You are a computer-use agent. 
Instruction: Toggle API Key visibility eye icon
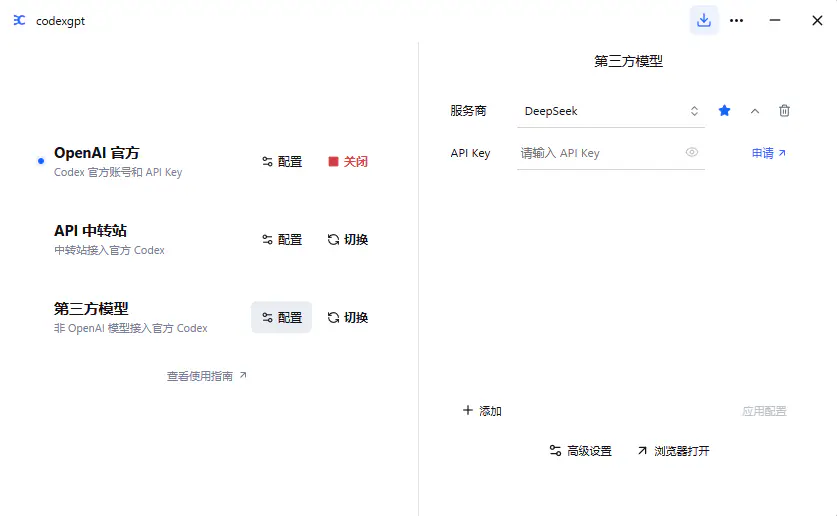(x=692, y=153)
